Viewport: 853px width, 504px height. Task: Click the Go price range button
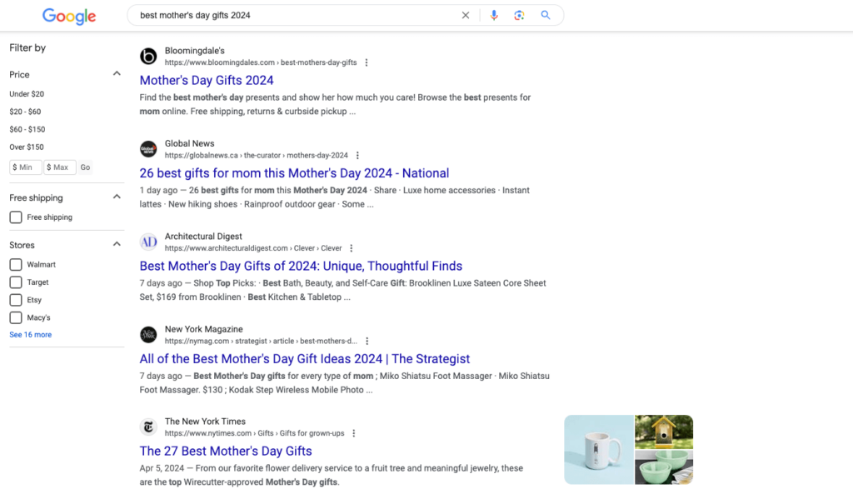(x=86, y=167)
